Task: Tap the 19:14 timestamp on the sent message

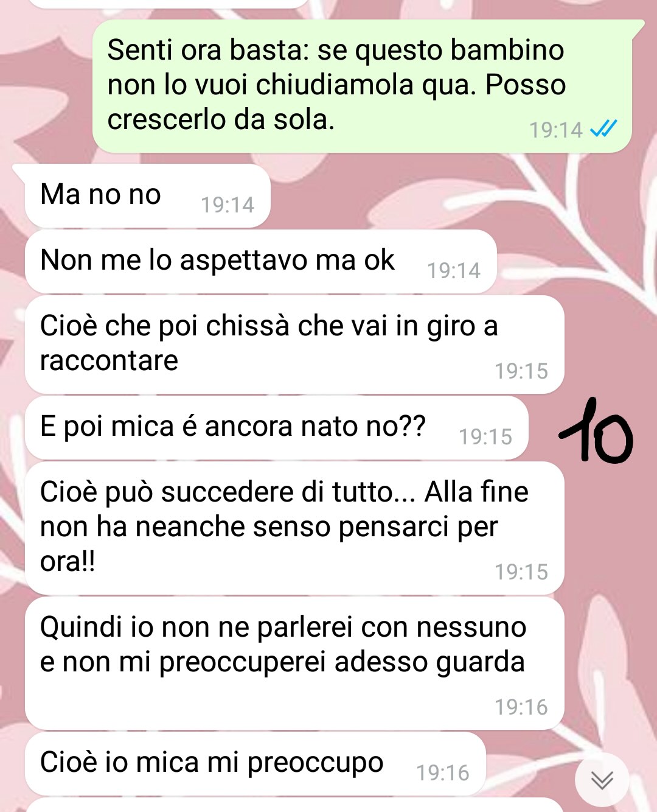Action: (555, 130)
